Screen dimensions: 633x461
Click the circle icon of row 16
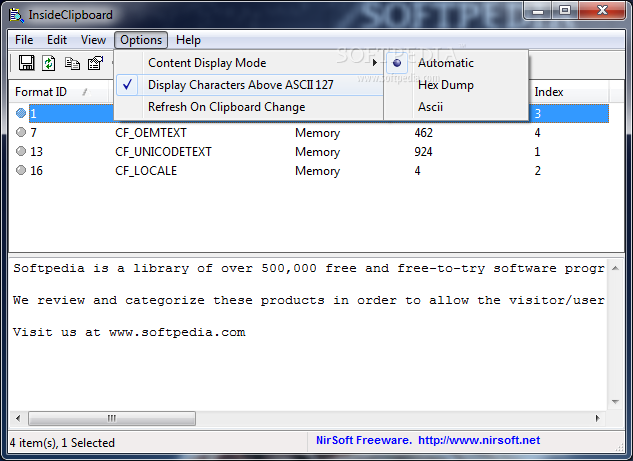tap(21, 170)
